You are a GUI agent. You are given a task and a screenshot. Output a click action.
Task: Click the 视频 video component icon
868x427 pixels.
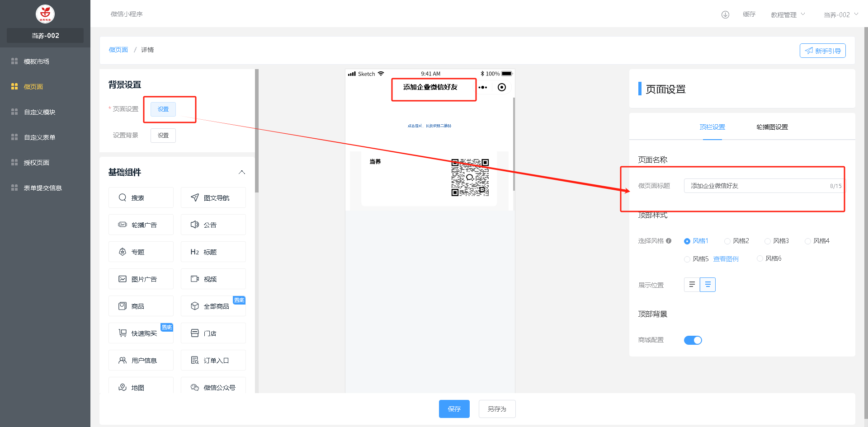[x=195, y=279]
